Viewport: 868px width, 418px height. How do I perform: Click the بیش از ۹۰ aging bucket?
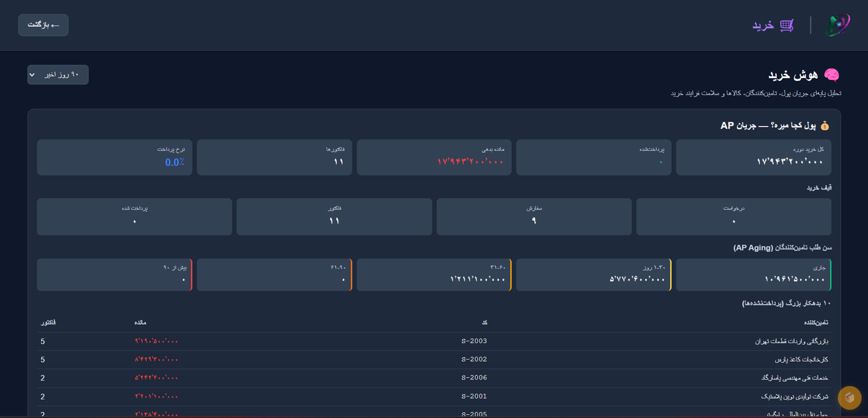[114, 275]
